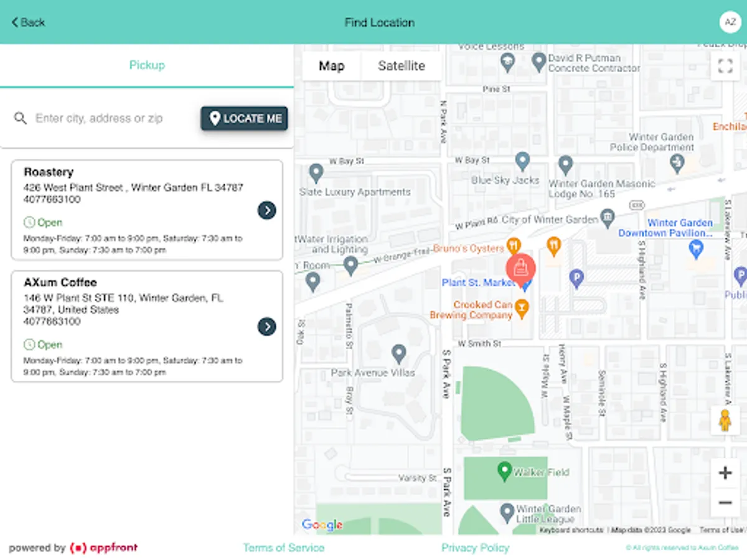Screen dimensions: 747x560
Task: Select Roastery address 426 West Plant Street
Action: [133, 187]
